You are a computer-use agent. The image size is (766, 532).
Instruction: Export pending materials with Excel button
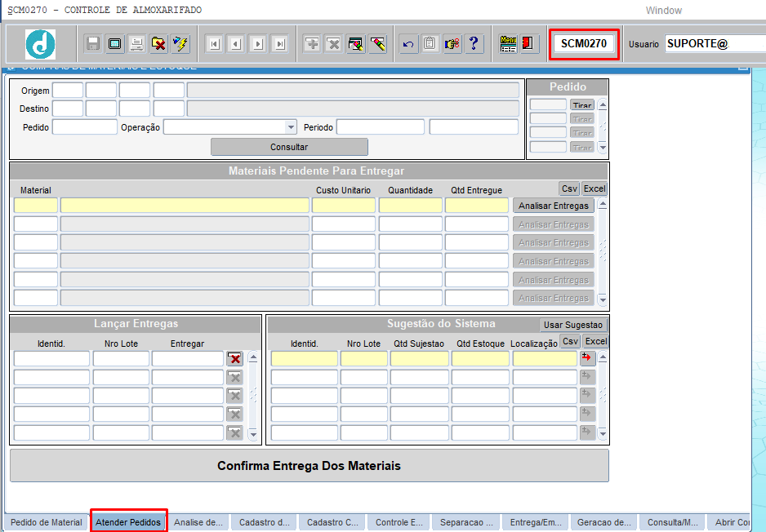coord(595,188)
